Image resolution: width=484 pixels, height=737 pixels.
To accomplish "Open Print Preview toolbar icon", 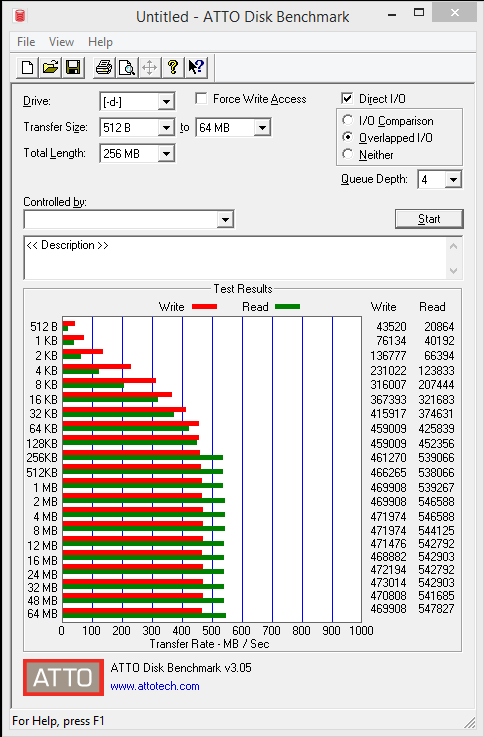I will 127,68.
